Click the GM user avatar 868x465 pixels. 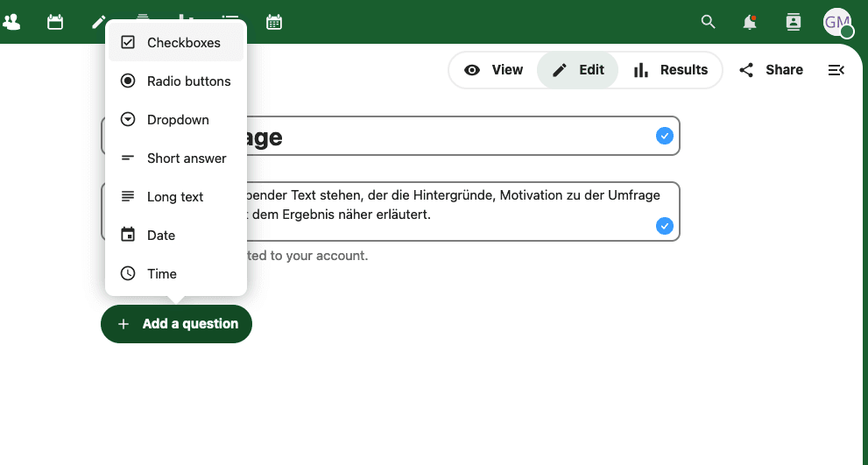(837, 22)
